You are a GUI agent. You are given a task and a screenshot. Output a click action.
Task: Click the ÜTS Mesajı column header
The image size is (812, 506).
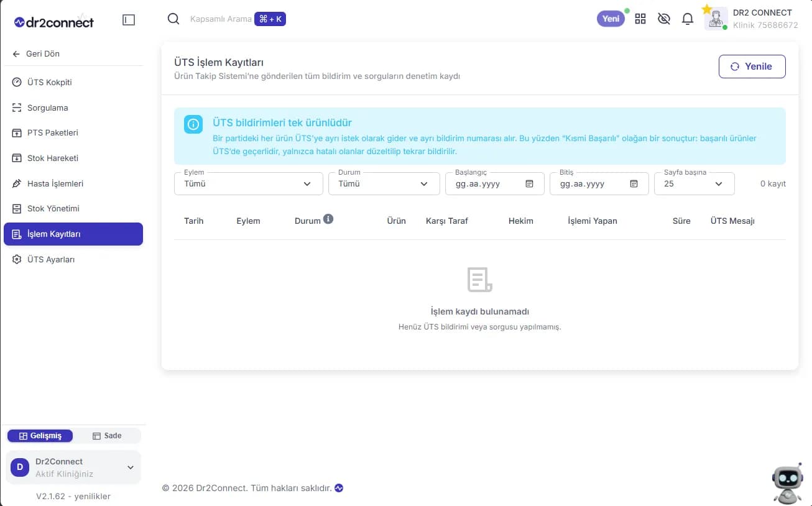click(732, 221)
